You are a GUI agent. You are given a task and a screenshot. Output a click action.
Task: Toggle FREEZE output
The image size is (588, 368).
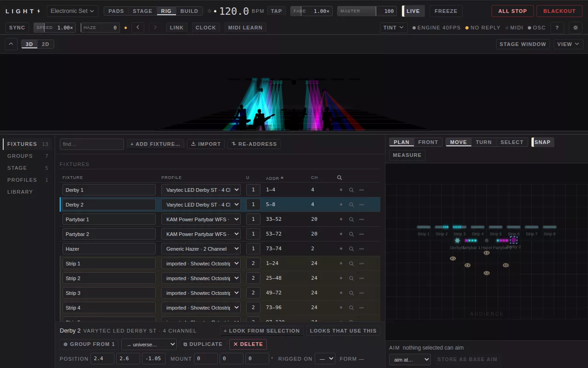[446, 11]
